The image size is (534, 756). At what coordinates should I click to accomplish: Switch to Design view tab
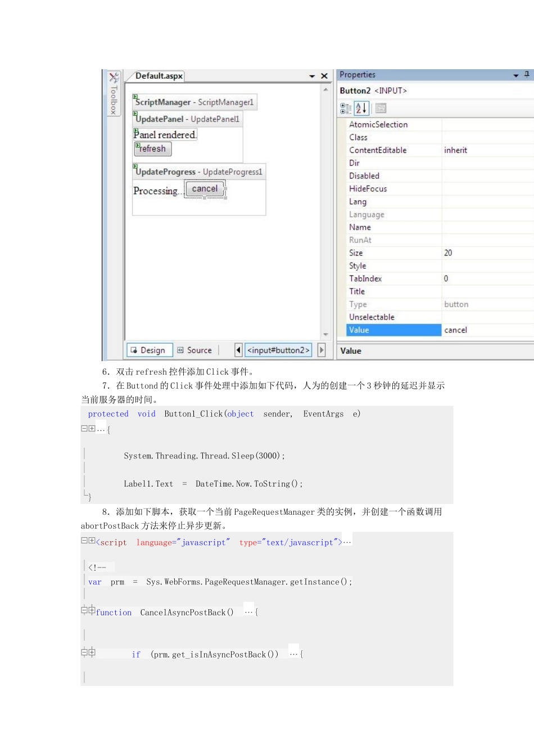149,350
